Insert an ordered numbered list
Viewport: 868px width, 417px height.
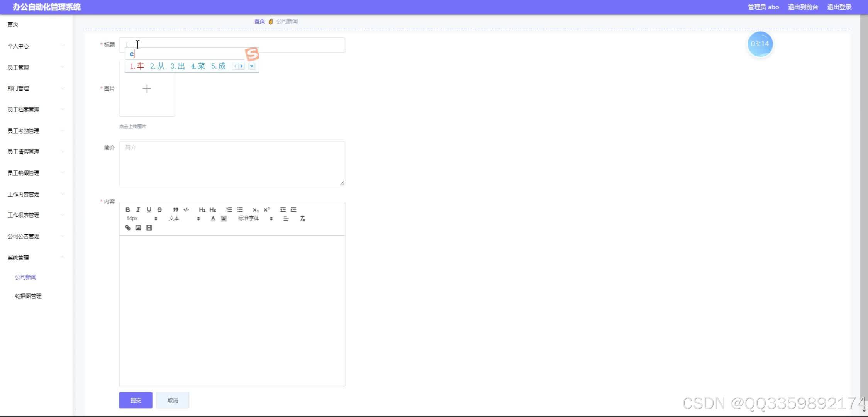point(229,210)
